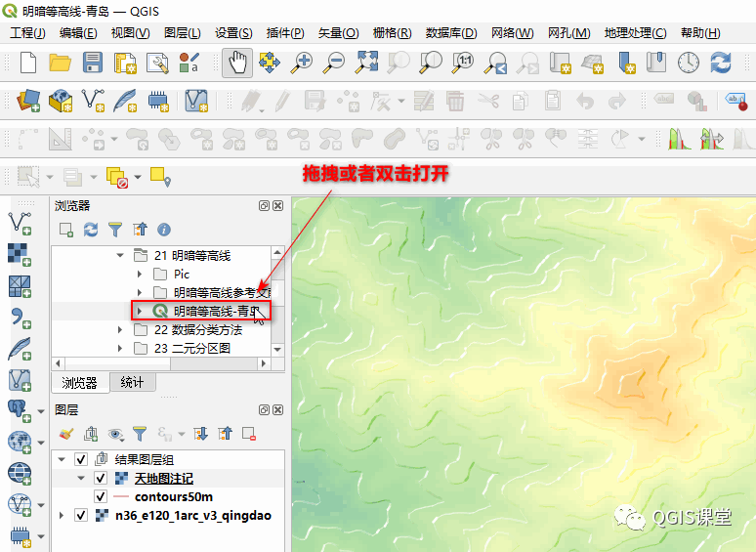756x552 pixels.
Task: Save the current project
Action: pos(92,64)
